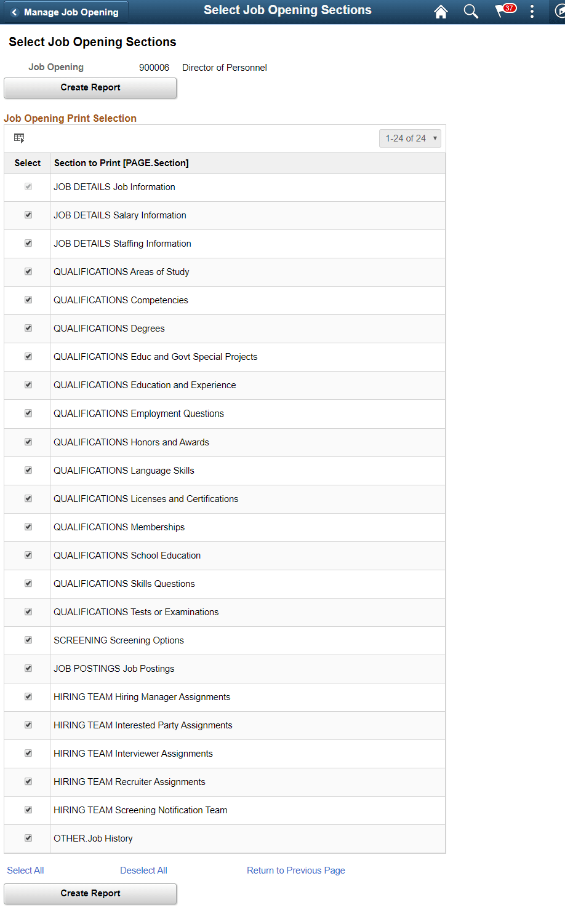
Task: Disable printing of SCREENING Screening Options
Action: coord(27,640)
